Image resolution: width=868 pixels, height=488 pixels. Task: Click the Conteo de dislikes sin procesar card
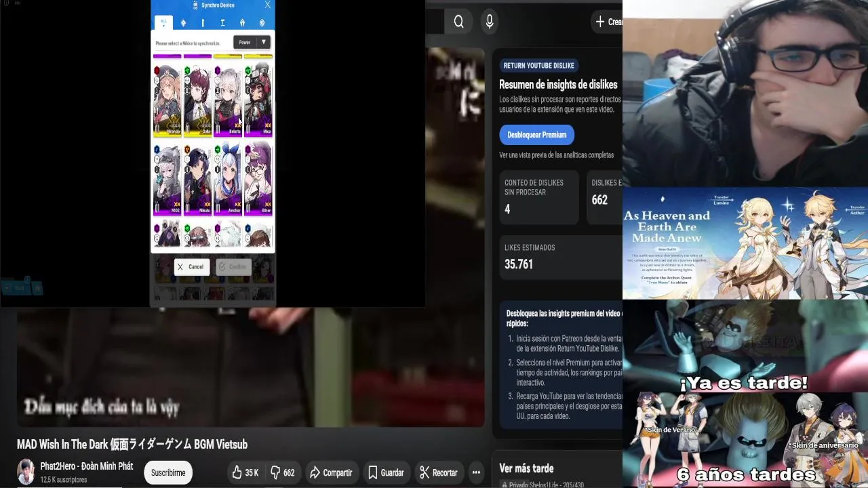[539, 197]
